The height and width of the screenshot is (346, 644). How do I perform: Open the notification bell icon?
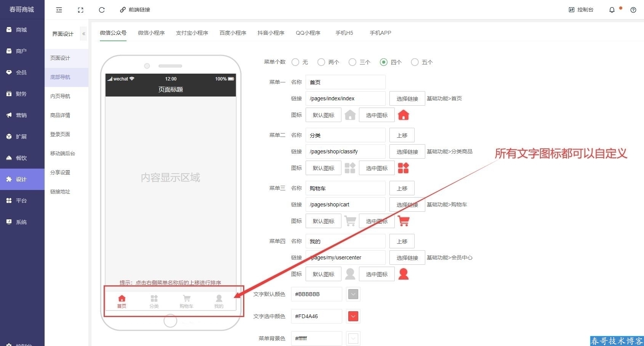coord(612,10)
